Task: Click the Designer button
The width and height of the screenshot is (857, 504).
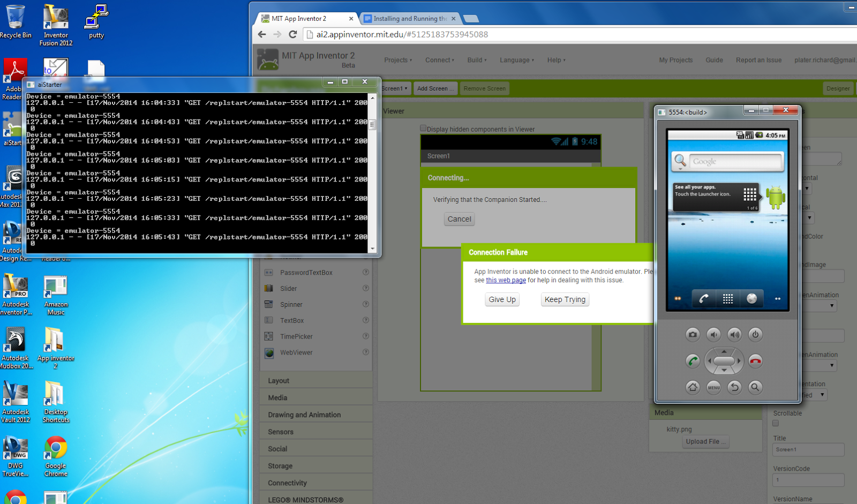Action: [838, 88]
